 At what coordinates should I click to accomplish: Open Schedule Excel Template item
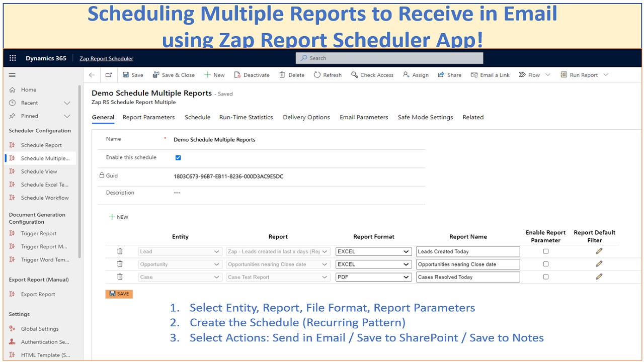click(x=44, y=185)
